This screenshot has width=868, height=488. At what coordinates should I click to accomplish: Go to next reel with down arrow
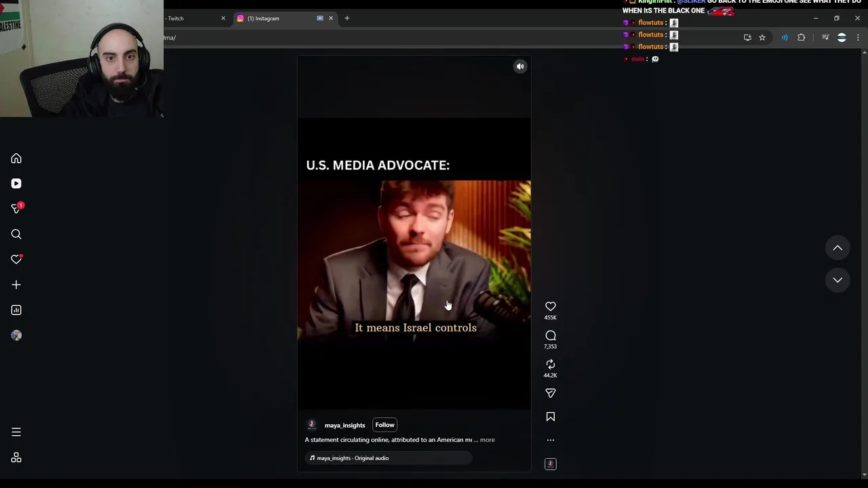(x=837, y=280)
